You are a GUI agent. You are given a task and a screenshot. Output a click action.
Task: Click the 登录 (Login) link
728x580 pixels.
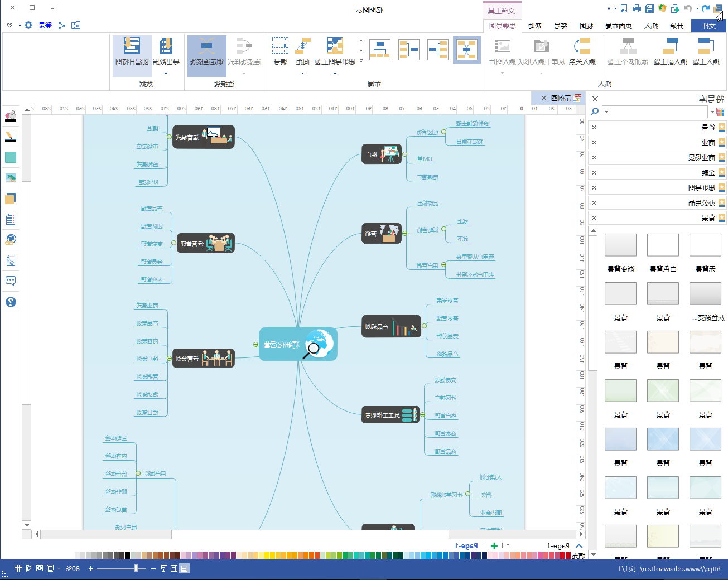pyautogui.click(x=45, y=25)
